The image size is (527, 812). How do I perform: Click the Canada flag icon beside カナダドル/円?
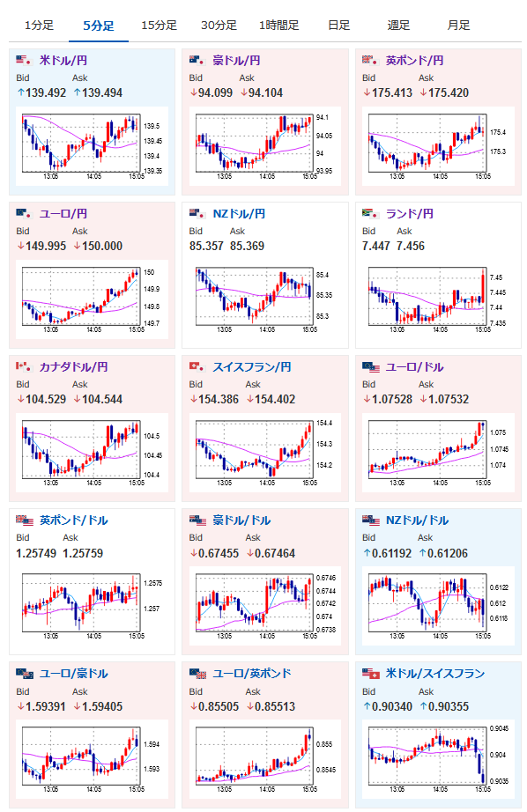24,366
